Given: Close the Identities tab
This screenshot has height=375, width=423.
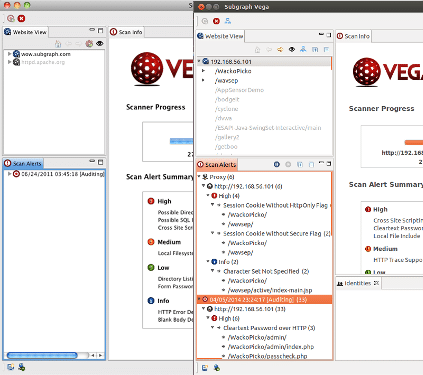Looking at the screenshot, I should point(376,283).
